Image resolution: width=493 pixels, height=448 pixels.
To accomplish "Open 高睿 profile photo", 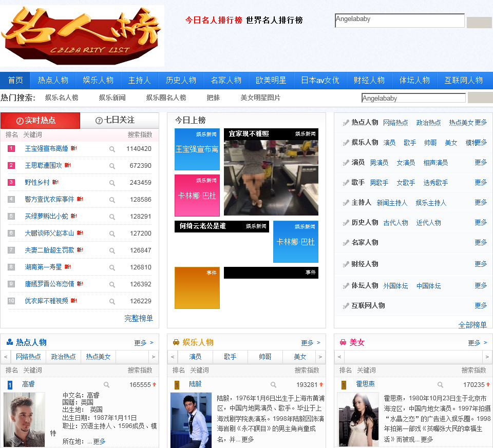I will (x=24, y=419).
